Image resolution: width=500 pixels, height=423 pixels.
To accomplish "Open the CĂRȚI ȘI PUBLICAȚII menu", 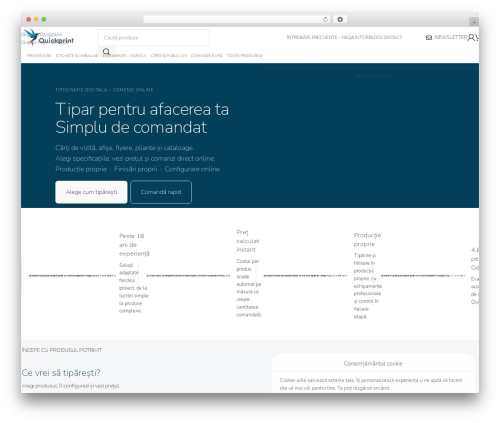I will 169,55.
